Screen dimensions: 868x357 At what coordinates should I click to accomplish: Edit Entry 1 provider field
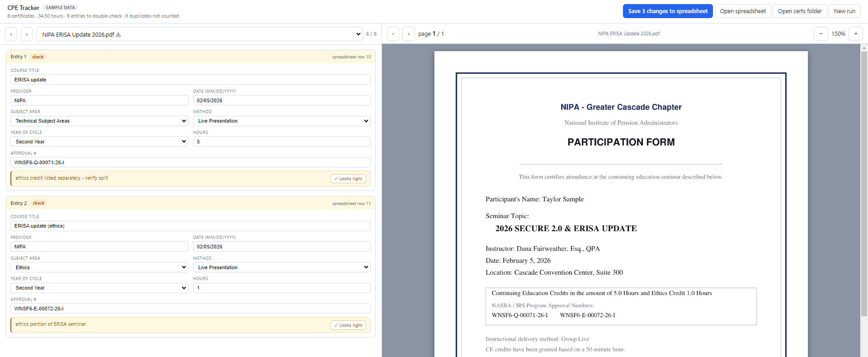(x=99, y=100)
